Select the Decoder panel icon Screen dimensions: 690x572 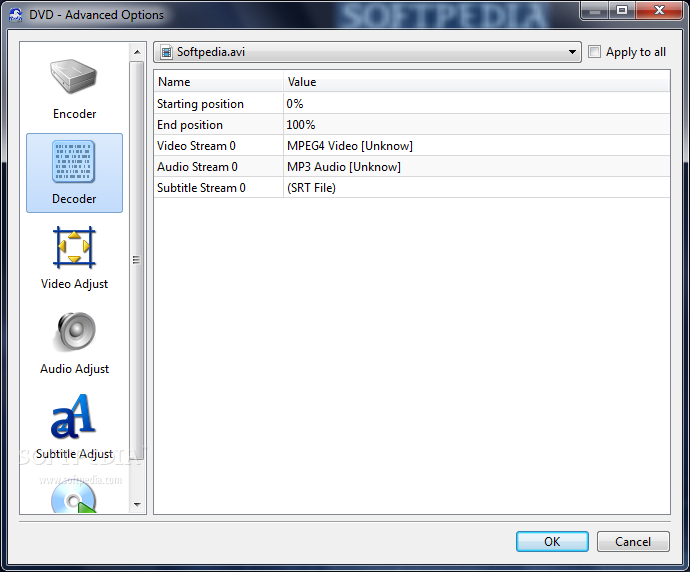pos(74,173)
